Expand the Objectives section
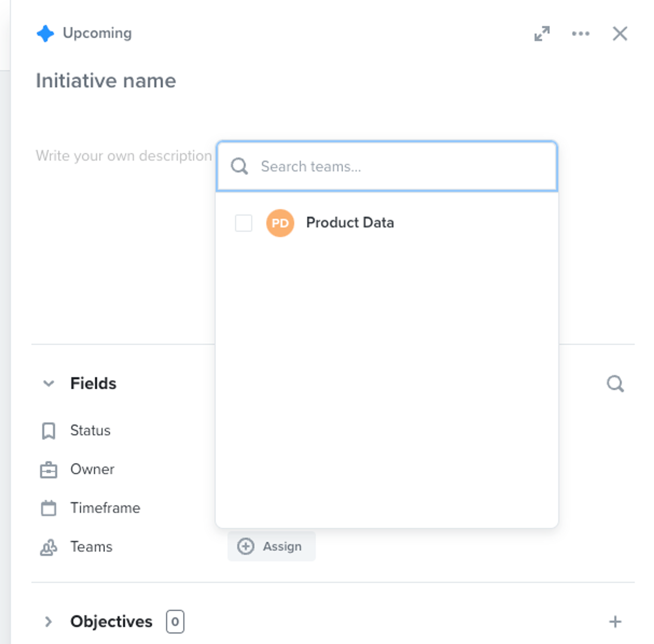The image size is (654, 644). click(48, 622)
